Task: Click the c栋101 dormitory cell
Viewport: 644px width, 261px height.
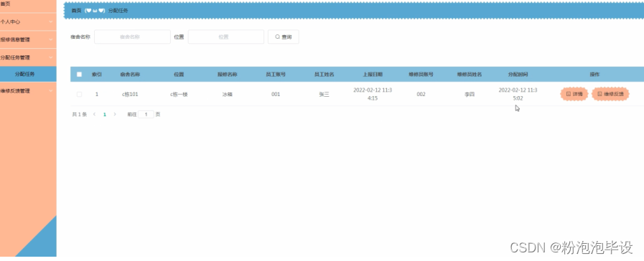Action: 130,94
